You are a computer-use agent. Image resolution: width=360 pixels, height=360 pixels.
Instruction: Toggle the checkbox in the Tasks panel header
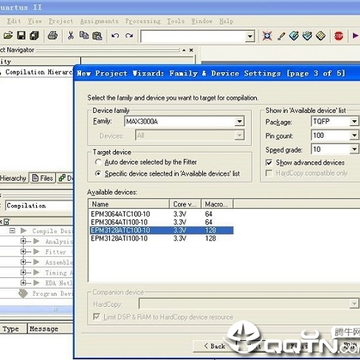(x=6, y=221)
